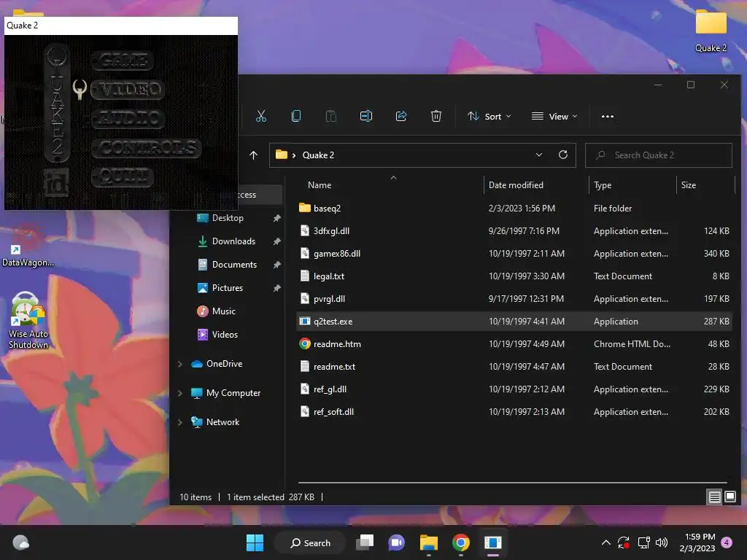Image resolution: width=747 pixels, height=560 pixels.
Task: Open File Explorer from the taskbar
Action: (429, 542)
